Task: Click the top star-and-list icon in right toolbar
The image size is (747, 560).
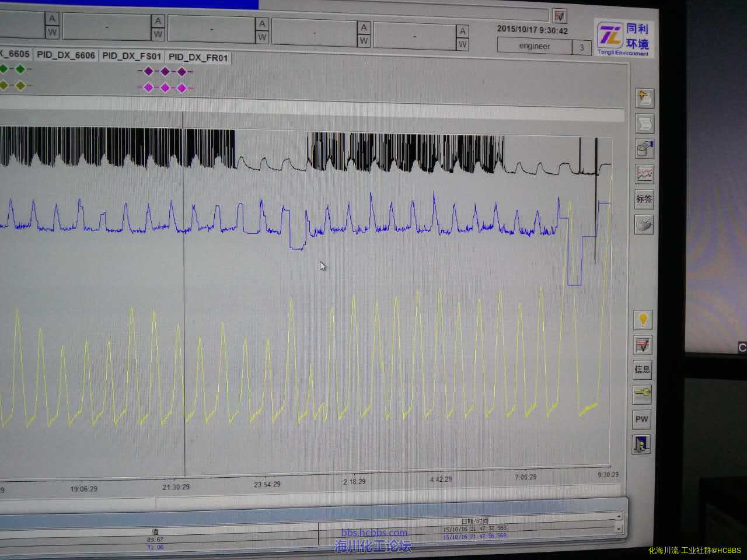Action: 644,97
